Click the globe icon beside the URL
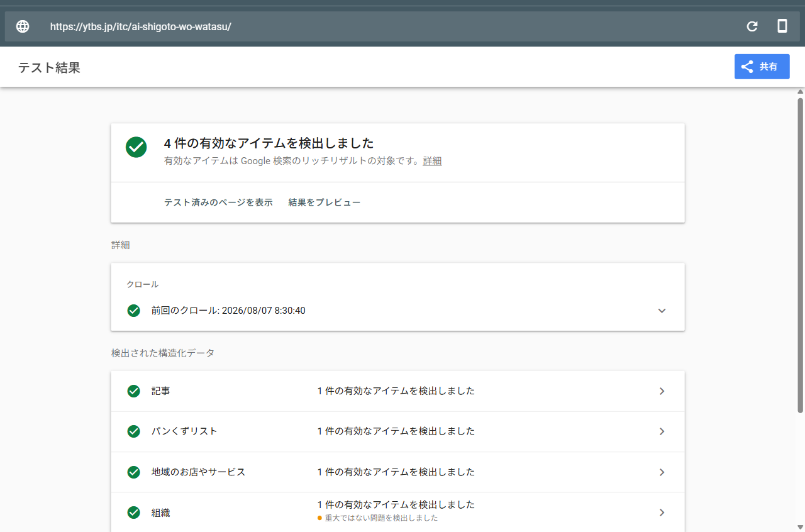Image resolution: width=805 pixels, height=532 pixels. click(x=23, y=26)
